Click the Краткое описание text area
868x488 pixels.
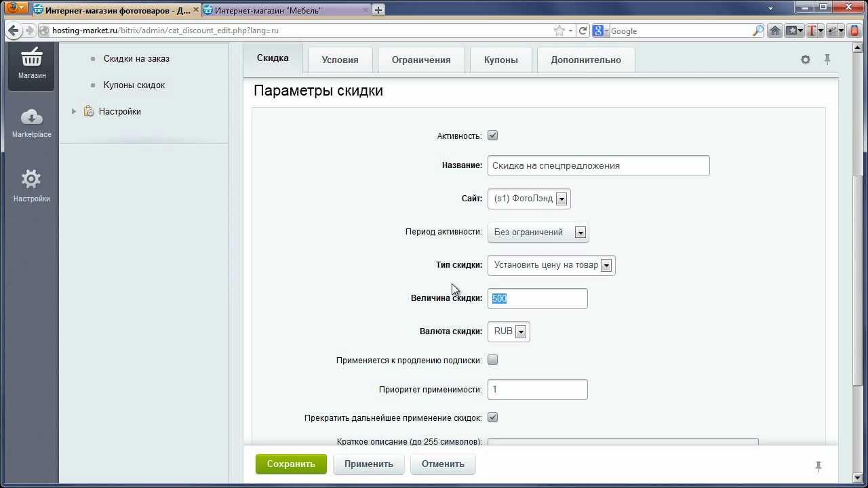point(623,442)
